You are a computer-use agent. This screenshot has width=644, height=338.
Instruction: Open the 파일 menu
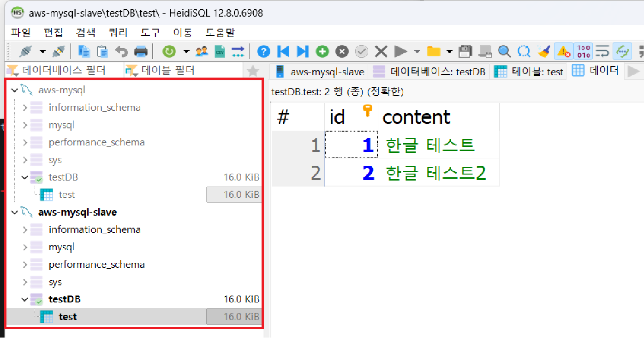pyautogui.click(x=21, y=32)
